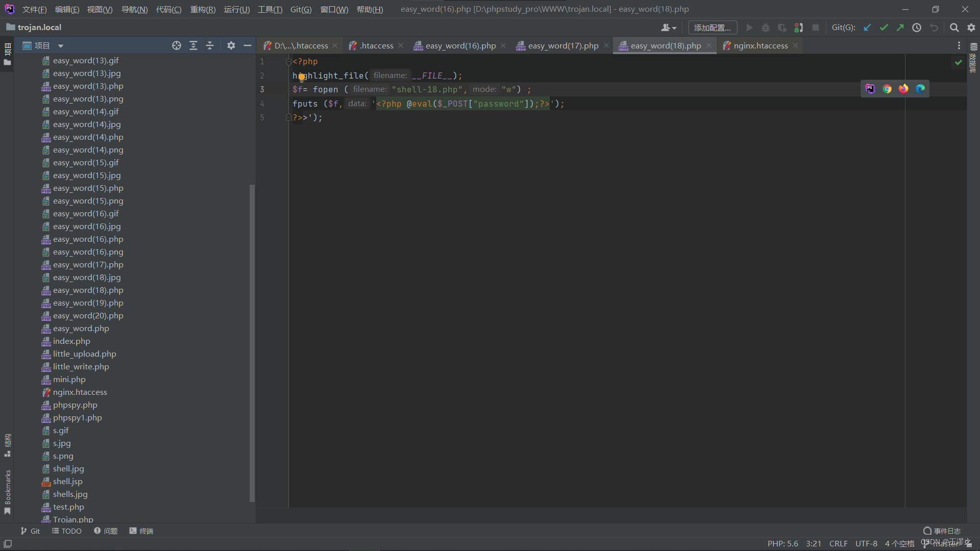Click PHP: 5.6 language level in status bar

point(782,544)
